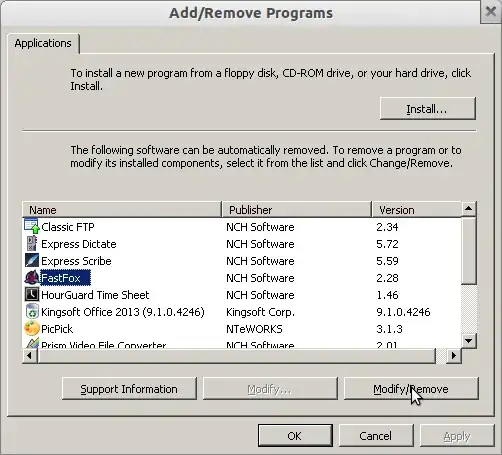Click version 5.59 cell
Screen dimensions: 502x455
387,261
